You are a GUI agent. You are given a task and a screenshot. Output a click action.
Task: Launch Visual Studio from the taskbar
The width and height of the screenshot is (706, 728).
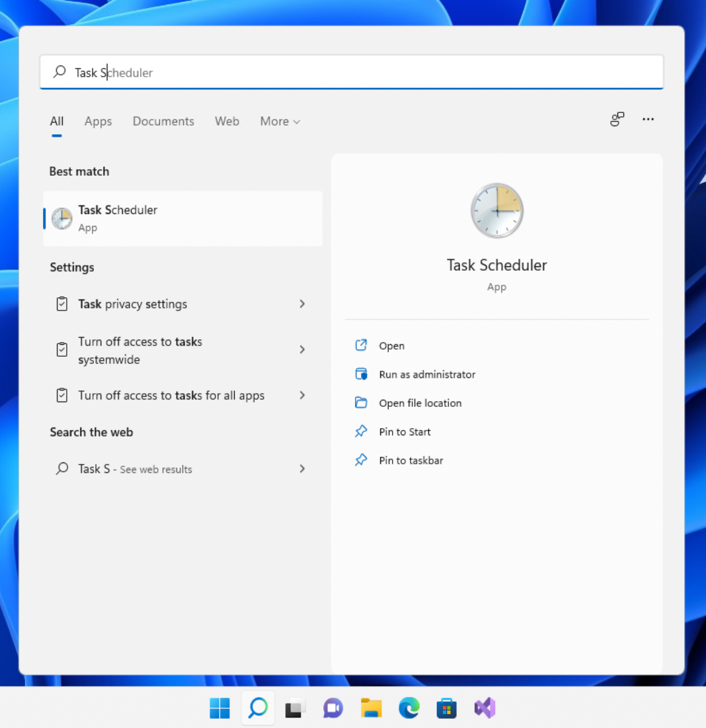point(485,708)
